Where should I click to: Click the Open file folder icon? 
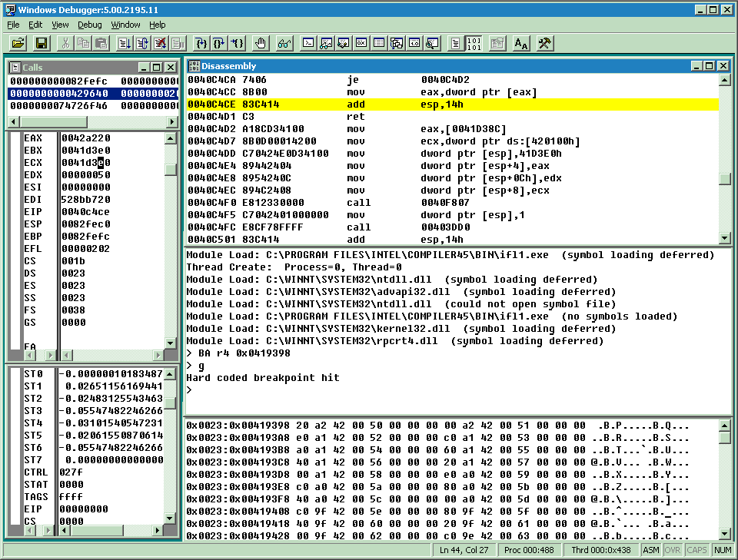pos(18,44)
